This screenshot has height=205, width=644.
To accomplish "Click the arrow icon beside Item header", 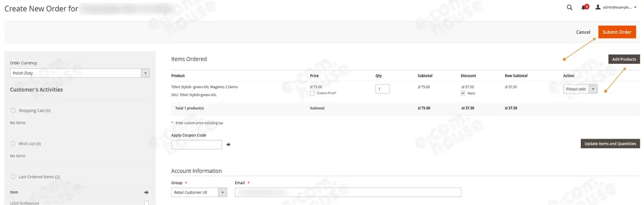I will coord(147,192).
